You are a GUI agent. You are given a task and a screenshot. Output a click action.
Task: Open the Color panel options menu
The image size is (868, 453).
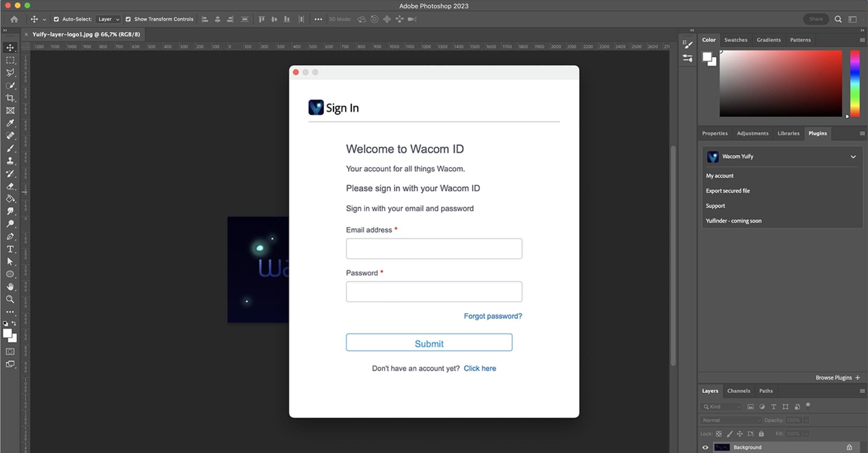point(862,40)
